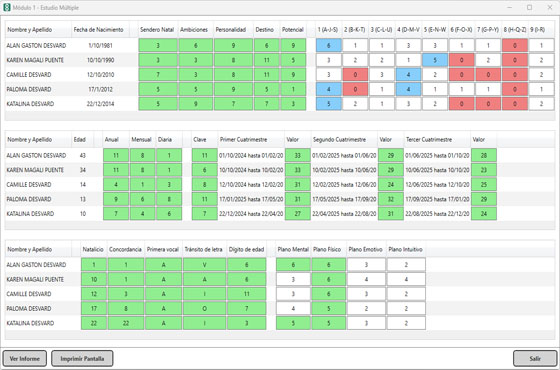Image resolution: width=560 pixels, height=370 pixels.
Task: Click the 1 (A-J-S) column header
Action: [329, 30]
